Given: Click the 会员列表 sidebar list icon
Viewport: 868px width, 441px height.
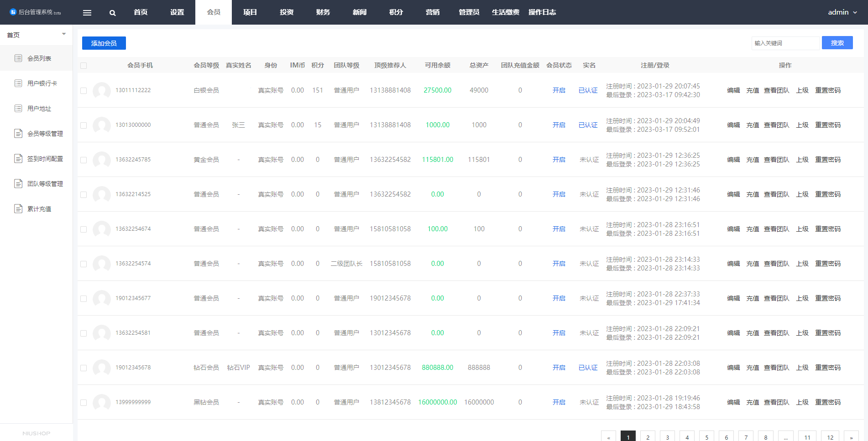Looking at the screenshot, I should [18, 58].
